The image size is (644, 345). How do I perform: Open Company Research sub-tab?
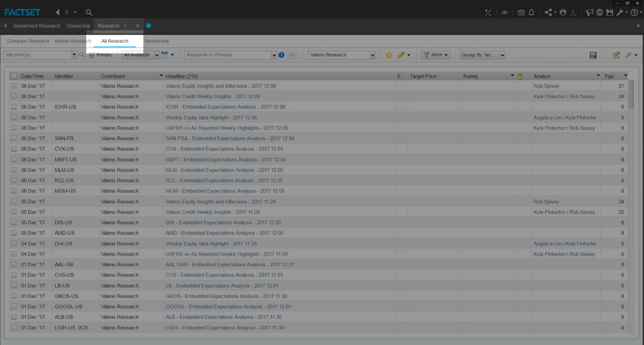point(28,41)
